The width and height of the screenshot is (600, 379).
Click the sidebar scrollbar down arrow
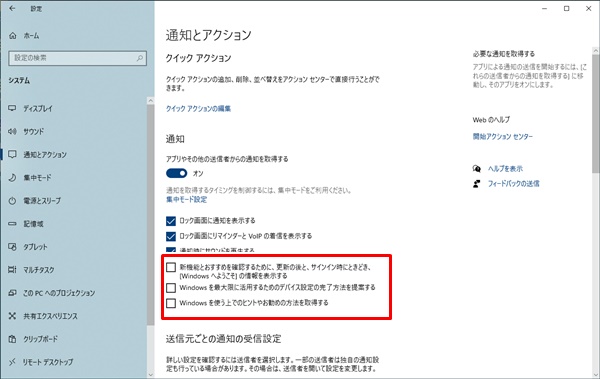[x=150, y=374]
